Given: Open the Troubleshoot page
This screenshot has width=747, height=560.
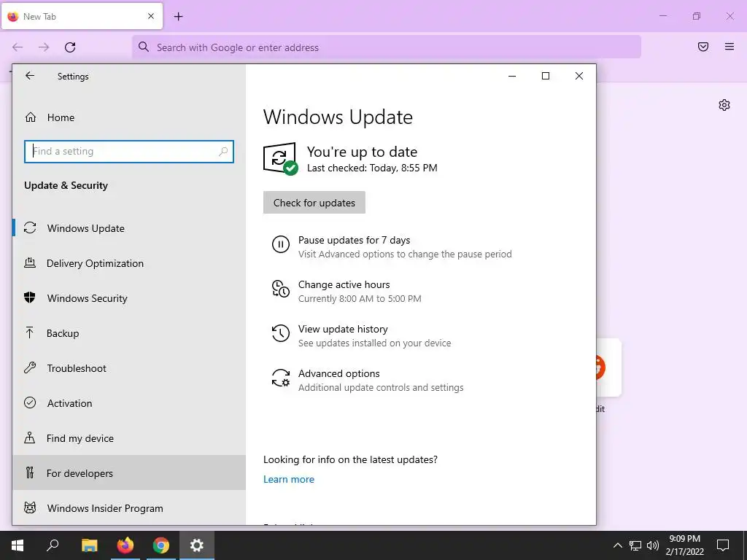Looking at the screenshot, I should [128, 368].
